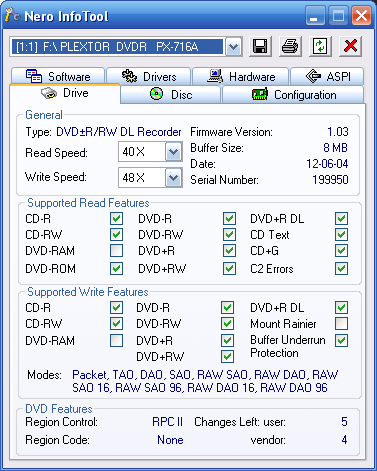The image size is (377, 471).
Task: Switch to the Hardware tab
Action: pos(241,76)
